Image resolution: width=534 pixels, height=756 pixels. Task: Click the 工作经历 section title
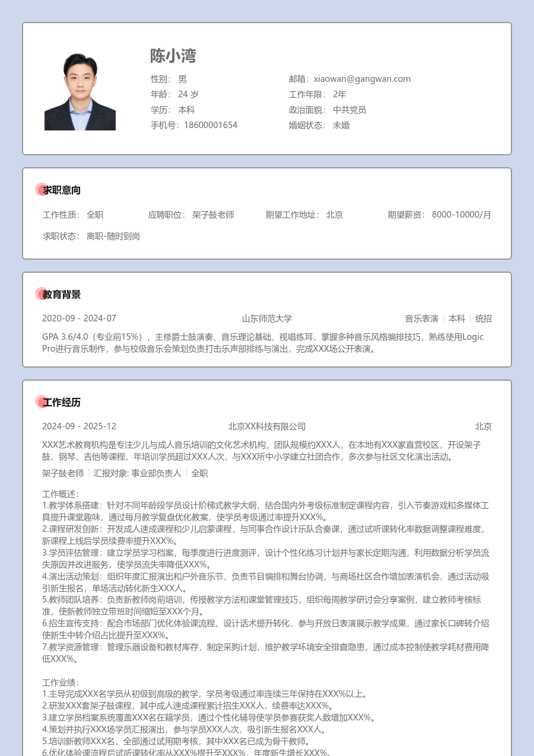coord(62,403)
